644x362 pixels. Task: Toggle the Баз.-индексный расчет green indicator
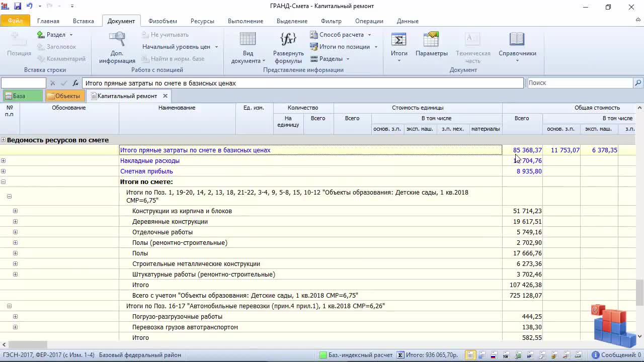[323, 355]
